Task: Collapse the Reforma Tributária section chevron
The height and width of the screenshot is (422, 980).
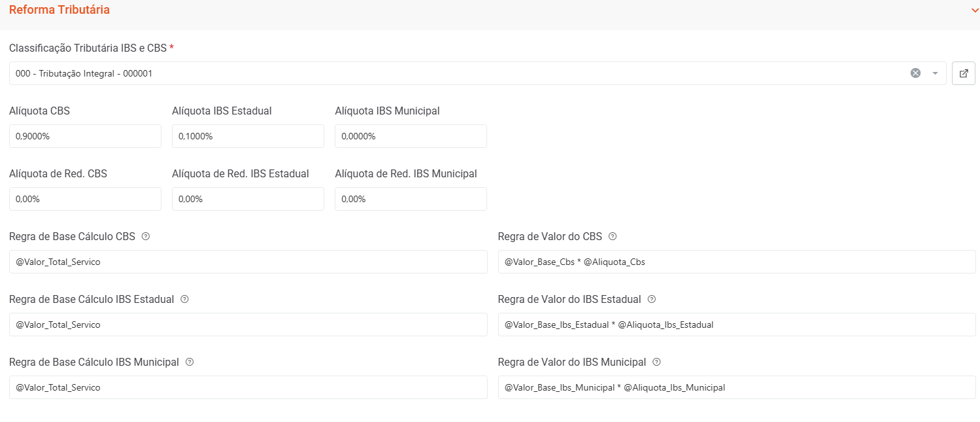Action: 975,10
